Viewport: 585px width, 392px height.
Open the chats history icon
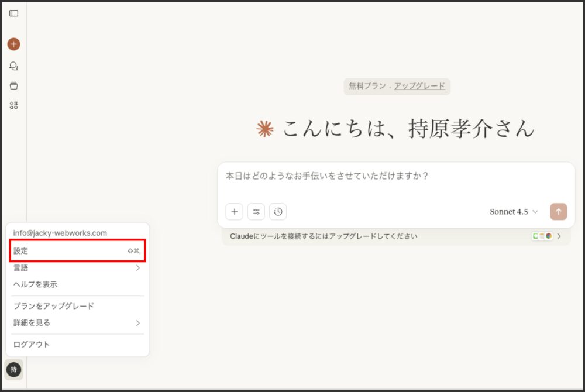pos(13,66)
